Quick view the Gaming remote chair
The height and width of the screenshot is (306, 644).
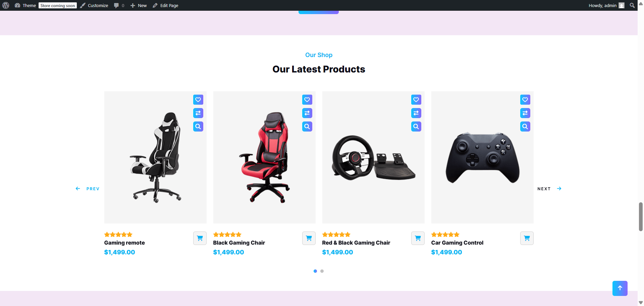198,126
